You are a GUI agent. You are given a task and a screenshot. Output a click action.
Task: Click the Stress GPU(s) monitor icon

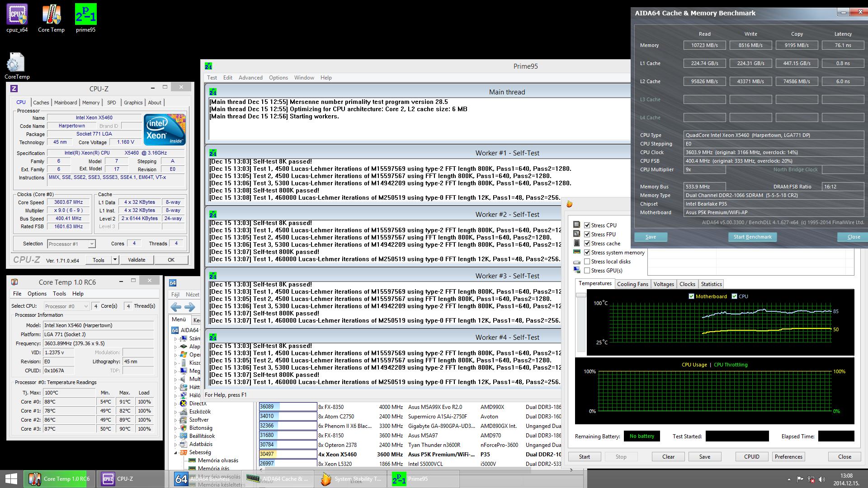[x=577, y=270]
